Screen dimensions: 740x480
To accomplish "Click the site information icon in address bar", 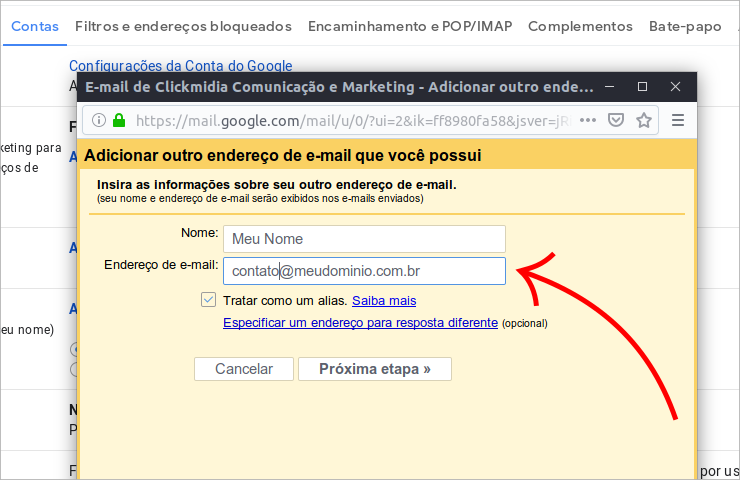I will tap(99, 120).
